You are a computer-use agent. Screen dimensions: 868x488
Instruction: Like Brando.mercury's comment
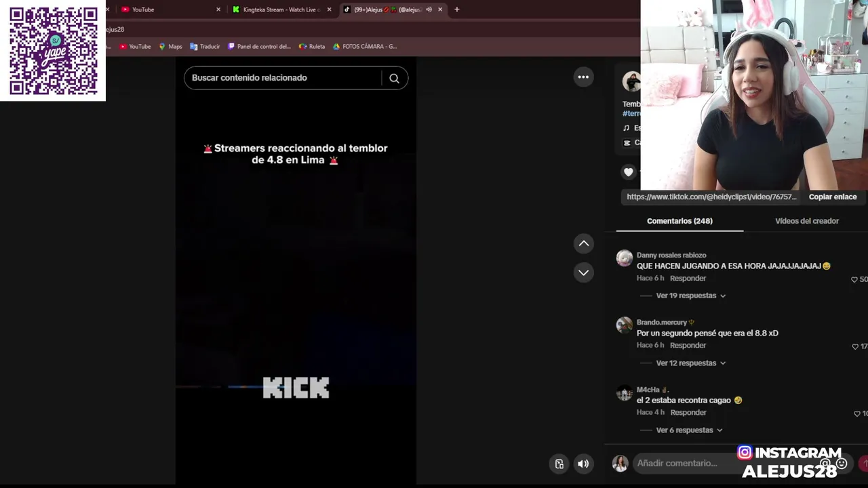tap(855, 346)
